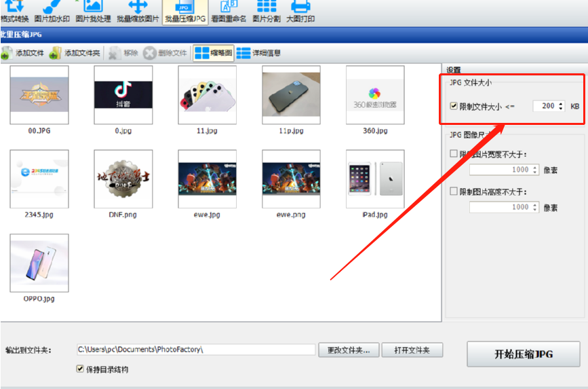The width and height of the screenshot is (588, 389).
Task: Open the 图片批处理 batch processing tool
Action: pos(93,12)
